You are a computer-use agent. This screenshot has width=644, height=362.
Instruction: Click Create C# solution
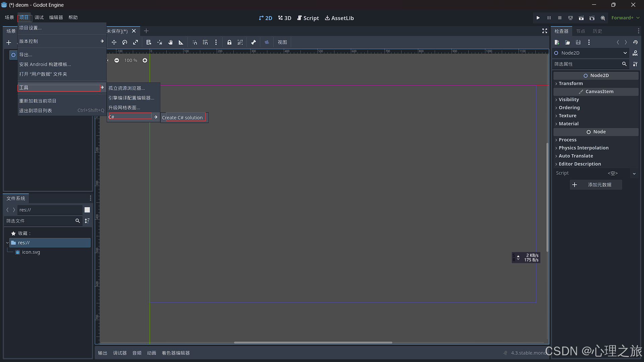pos(182,117)
